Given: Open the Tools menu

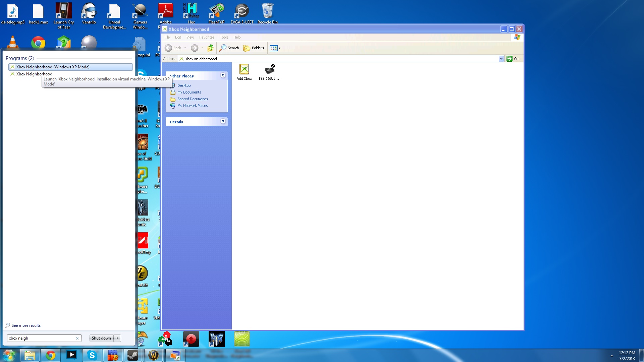Looking at the screenshot, I should (224, 37).
